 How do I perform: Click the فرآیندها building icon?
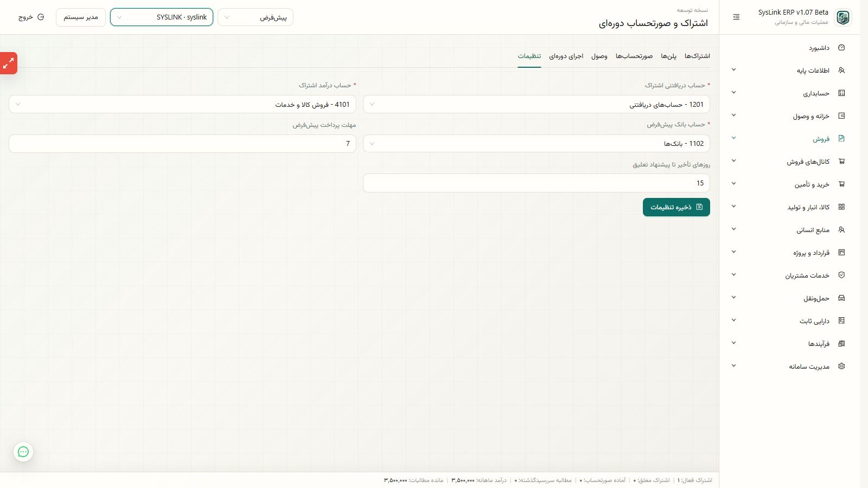point(841,344)
